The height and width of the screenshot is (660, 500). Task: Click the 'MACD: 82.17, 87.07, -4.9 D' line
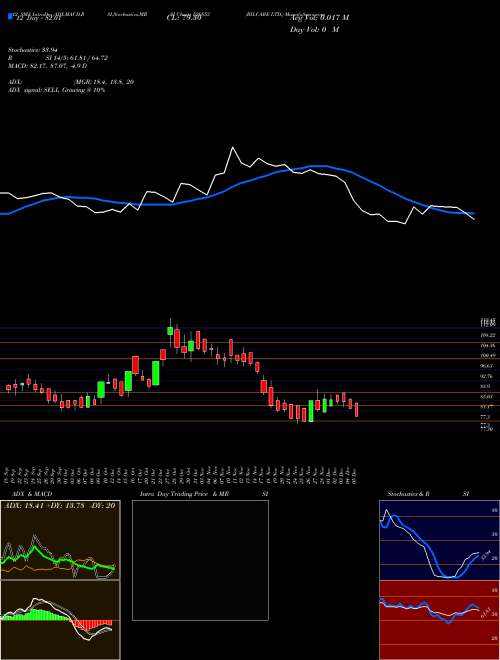(48, 66)
